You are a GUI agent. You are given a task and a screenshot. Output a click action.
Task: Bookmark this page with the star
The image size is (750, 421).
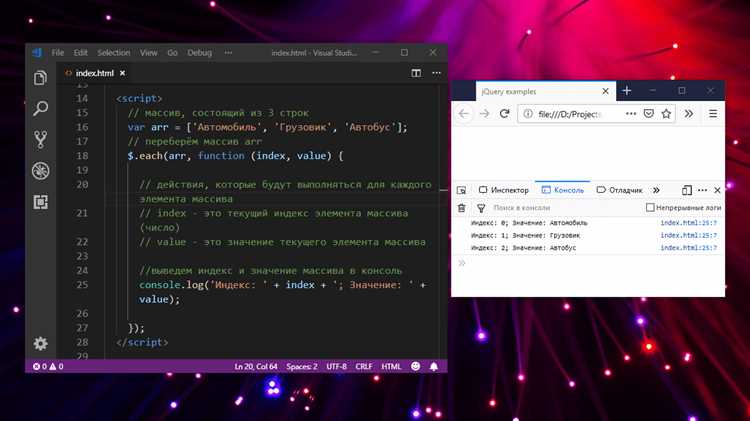(x=666, y=114)
